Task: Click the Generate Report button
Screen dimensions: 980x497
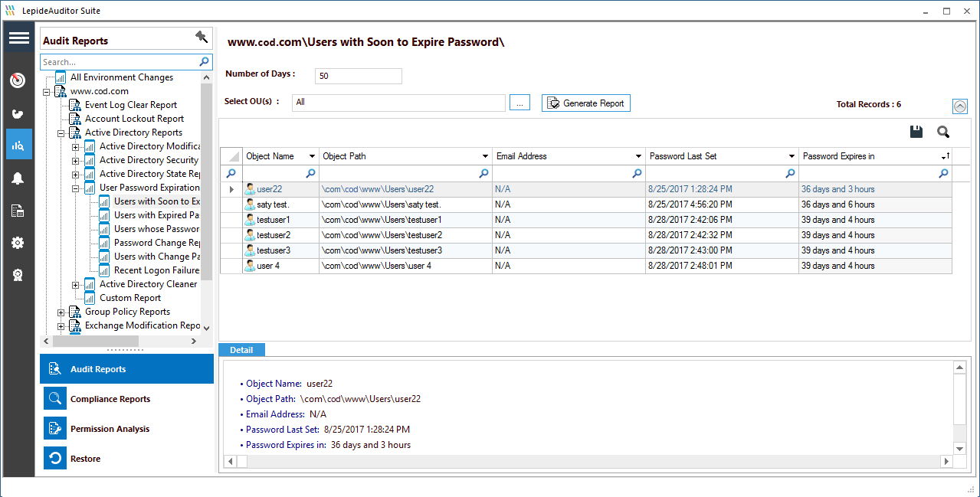Action: (x=586, y=103)
